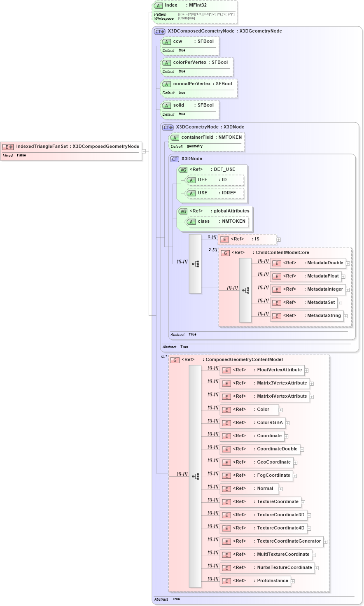
Task: Select the Color element reference
Action: coord(249,410)
